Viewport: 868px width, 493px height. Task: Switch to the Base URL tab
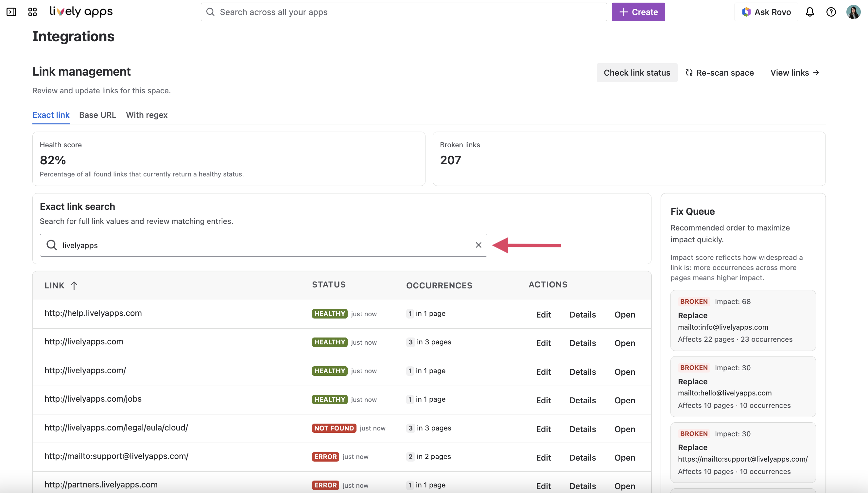(x=97, y=115)
